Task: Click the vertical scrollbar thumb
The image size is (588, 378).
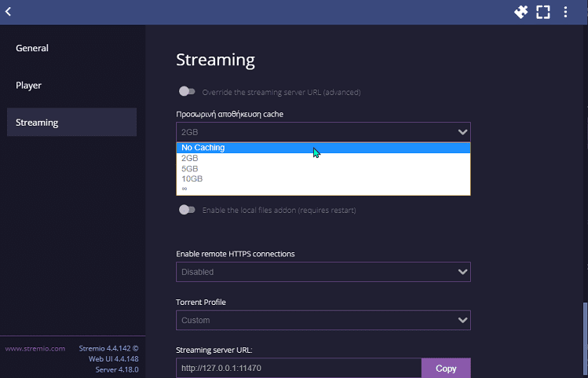Action: 586,339
